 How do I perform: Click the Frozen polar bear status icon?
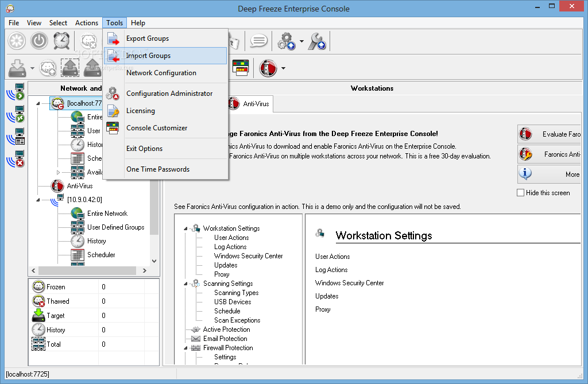coord(38,286)
